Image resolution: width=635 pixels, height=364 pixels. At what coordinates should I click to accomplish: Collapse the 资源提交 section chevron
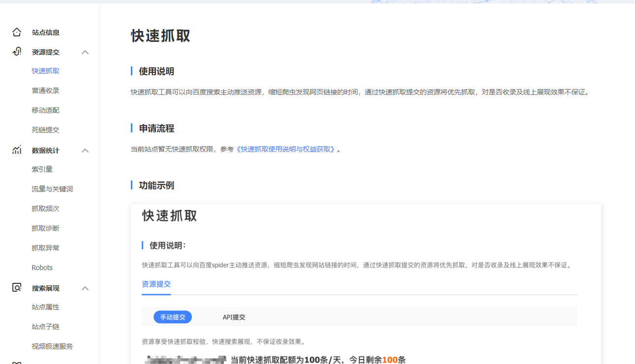pos(85,52)
